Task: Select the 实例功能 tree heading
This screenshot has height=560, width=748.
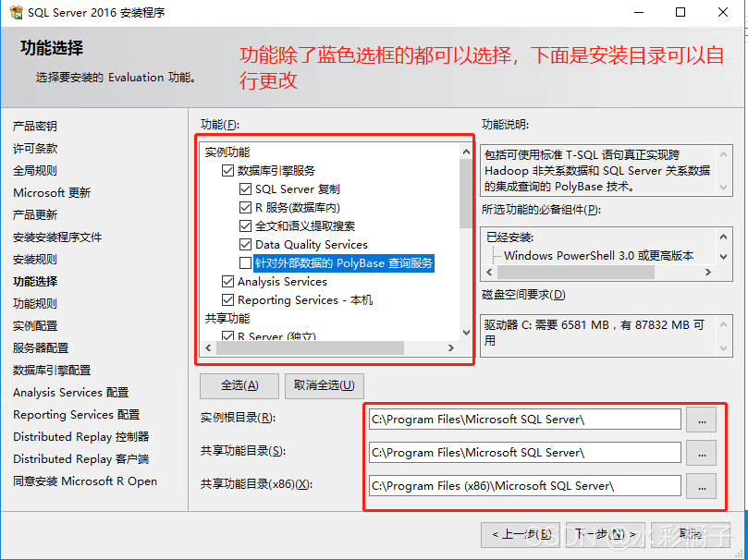Action: pyautogui.click(x=227, y=152)
